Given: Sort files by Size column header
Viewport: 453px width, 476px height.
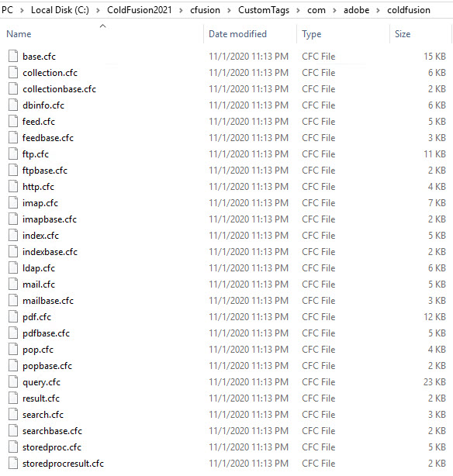Looking at the screenshot, I should [x=403, y=34].
